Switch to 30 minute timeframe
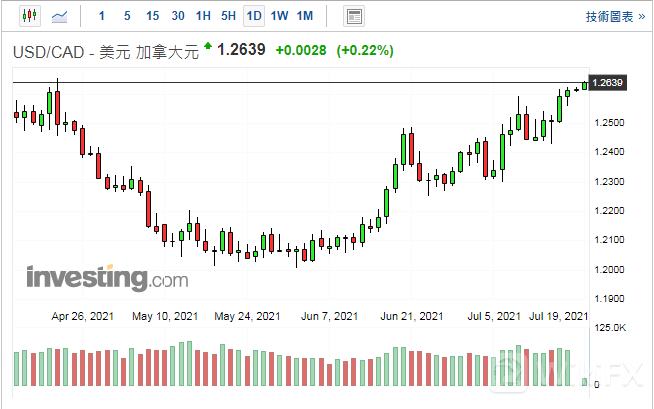The width and height of the screenshot is (654, 409). click(x=178, y=16)
